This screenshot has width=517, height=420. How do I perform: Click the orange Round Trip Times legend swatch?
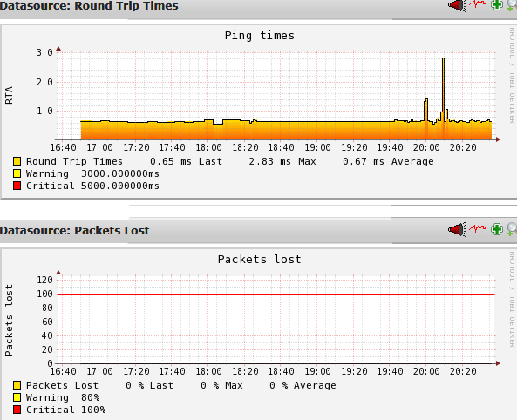(x=17, y=161)
